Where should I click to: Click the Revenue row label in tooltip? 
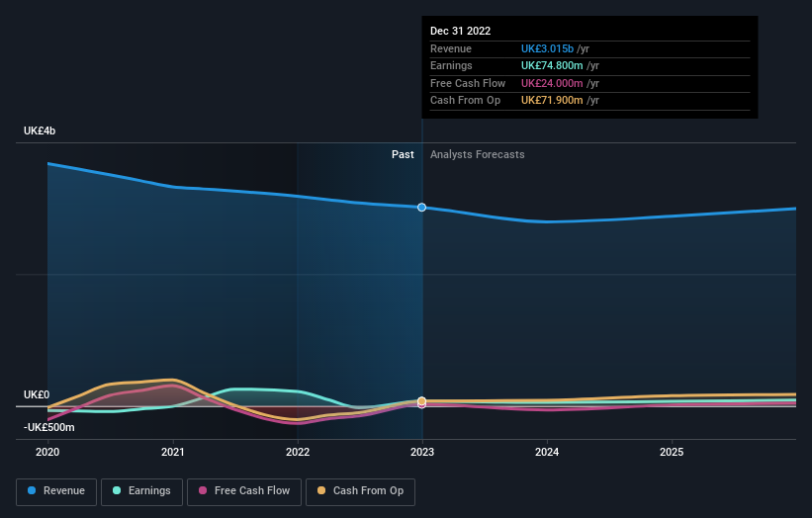[x=451, y=48]
